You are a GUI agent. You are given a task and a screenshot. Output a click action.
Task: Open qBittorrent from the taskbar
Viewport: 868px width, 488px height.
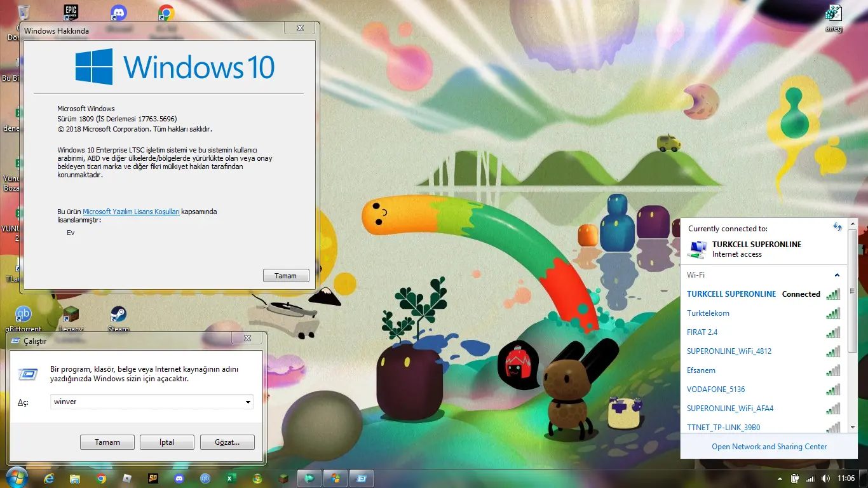pyautogui.click(x=205, y=478)
